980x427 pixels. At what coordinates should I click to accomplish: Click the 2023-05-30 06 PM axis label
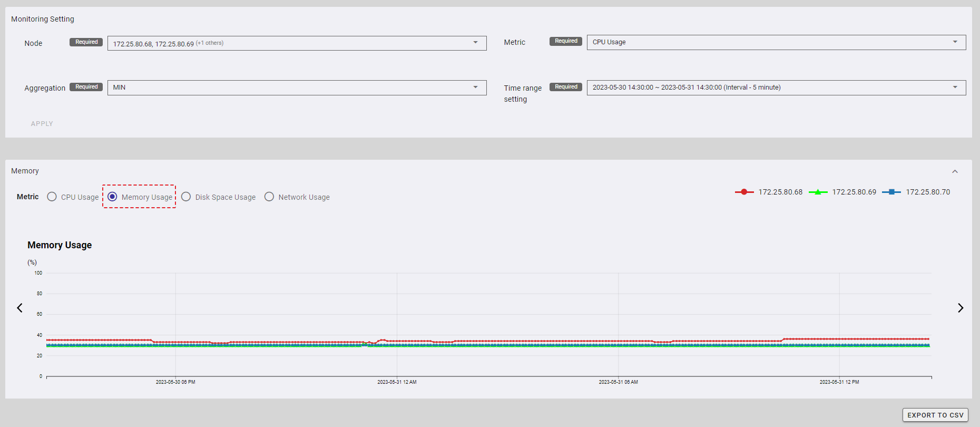[x=175, y=382]
